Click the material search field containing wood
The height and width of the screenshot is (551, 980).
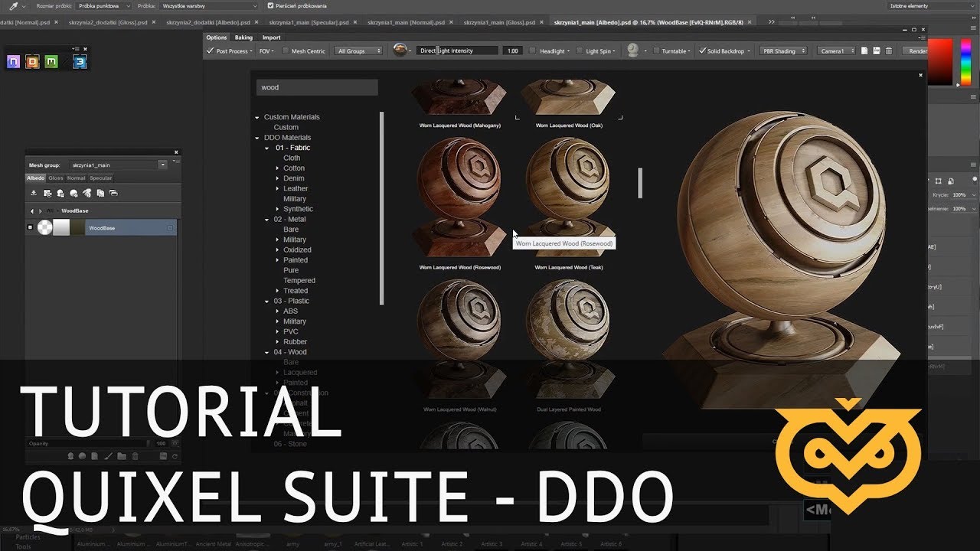(317, 87)
